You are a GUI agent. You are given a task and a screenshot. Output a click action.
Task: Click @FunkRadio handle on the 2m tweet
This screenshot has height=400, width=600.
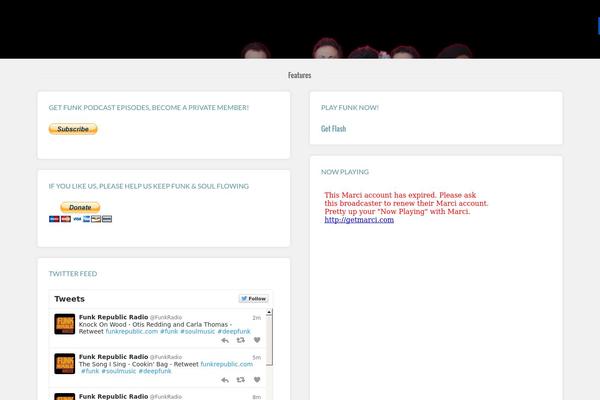pyautogui.click(x=166, y=317)
